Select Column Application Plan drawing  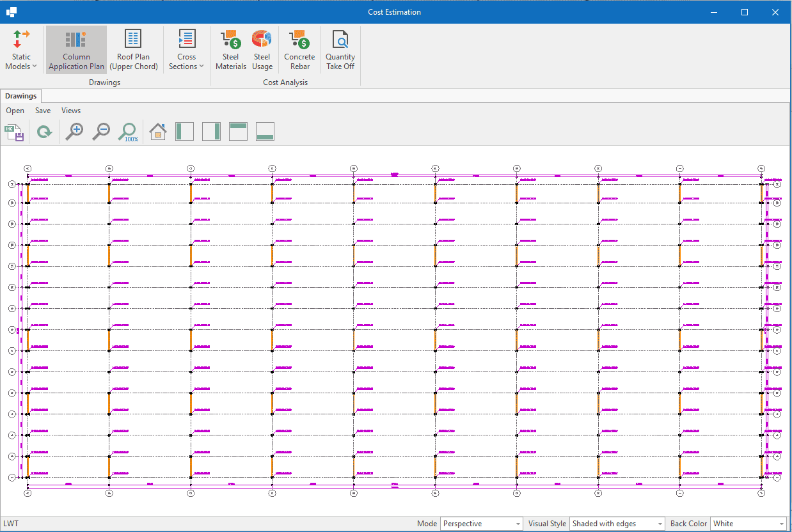click(x=76, y=50)
